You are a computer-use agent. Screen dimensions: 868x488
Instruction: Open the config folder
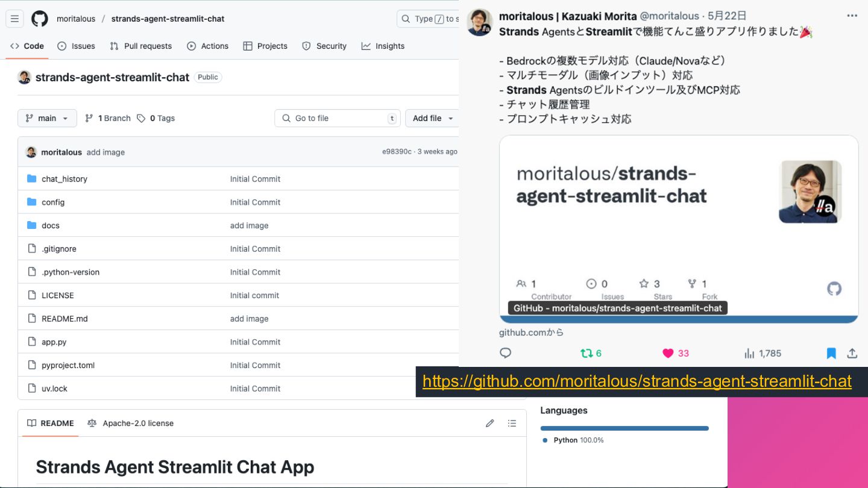click(53, 202)
